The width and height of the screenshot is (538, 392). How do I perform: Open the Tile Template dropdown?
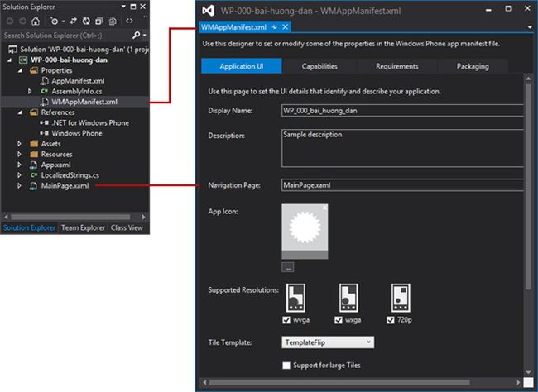328,342
